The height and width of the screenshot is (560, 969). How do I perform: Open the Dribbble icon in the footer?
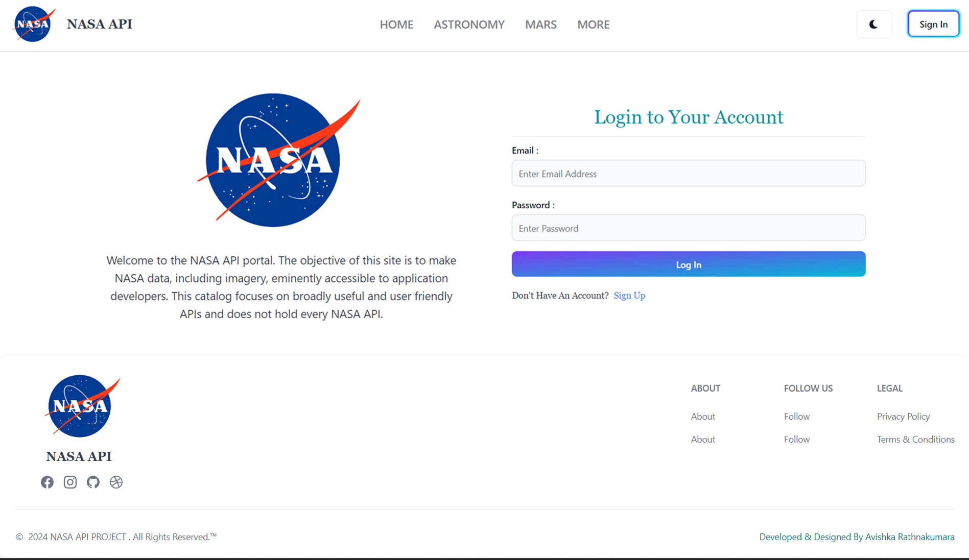click(116, 482)
